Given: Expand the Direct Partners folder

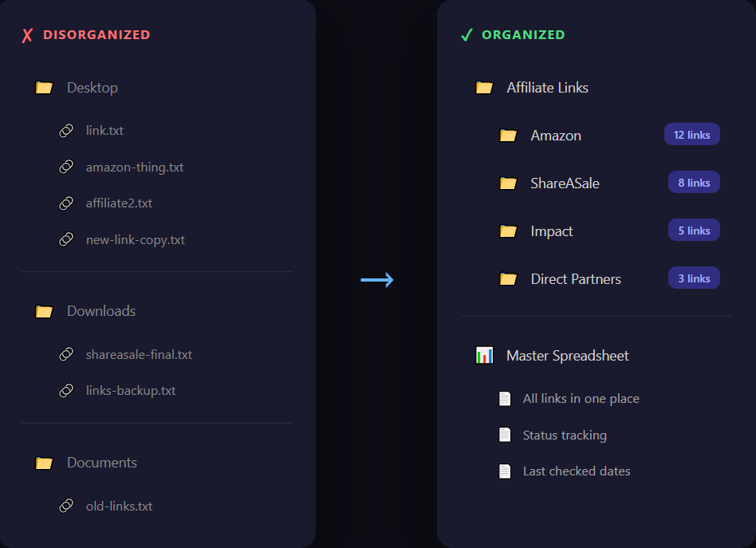Looking at the screenshot, I should [x=509, y=278].
